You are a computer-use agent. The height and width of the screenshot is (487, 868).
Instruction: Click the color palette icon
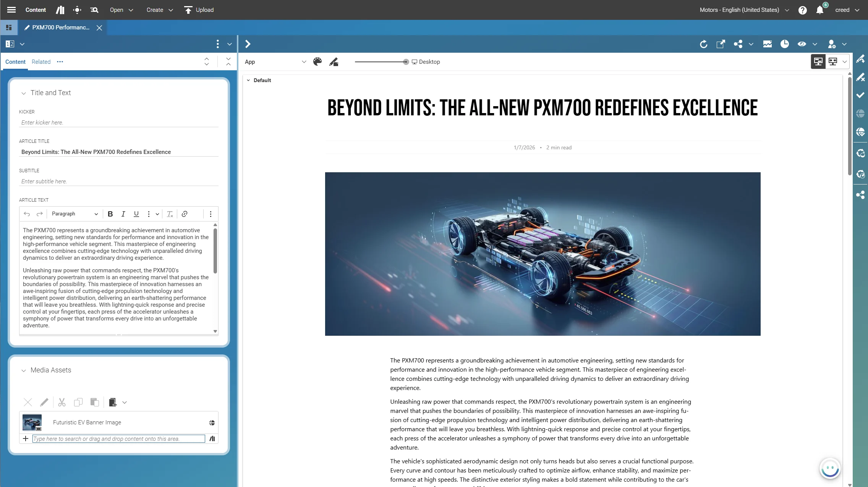(x=317, y=62)
